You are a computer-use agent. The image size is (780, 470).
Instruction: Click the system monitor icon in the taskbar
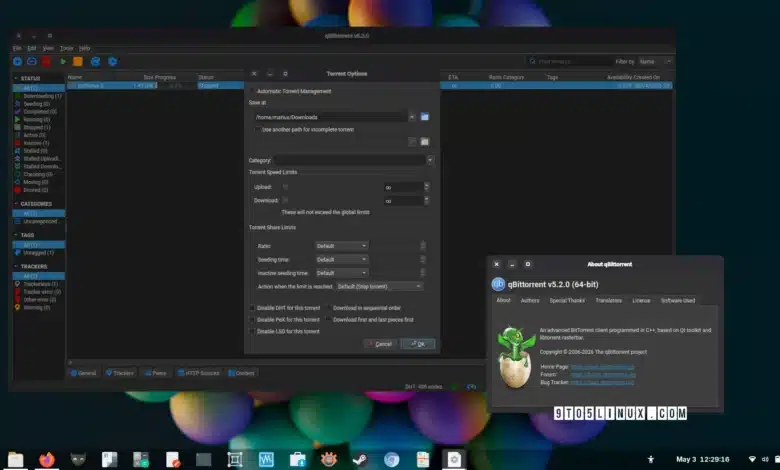pos(266,459)
